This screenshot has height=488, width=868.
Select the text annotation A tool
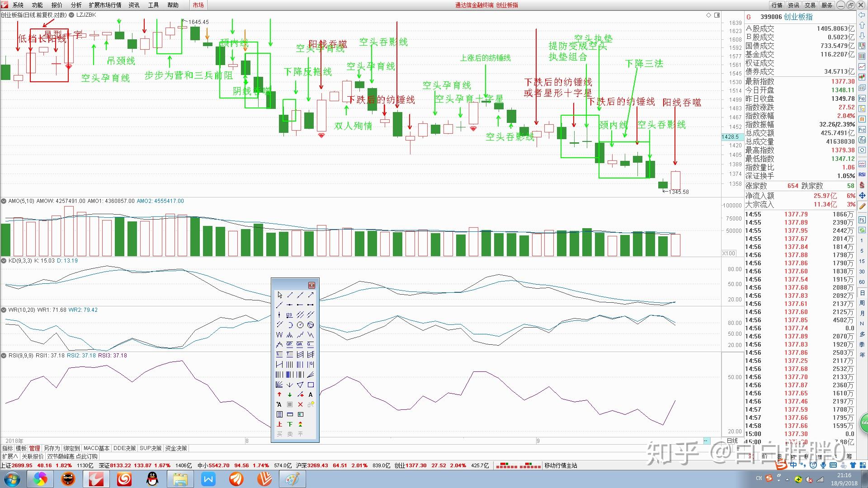311,394
